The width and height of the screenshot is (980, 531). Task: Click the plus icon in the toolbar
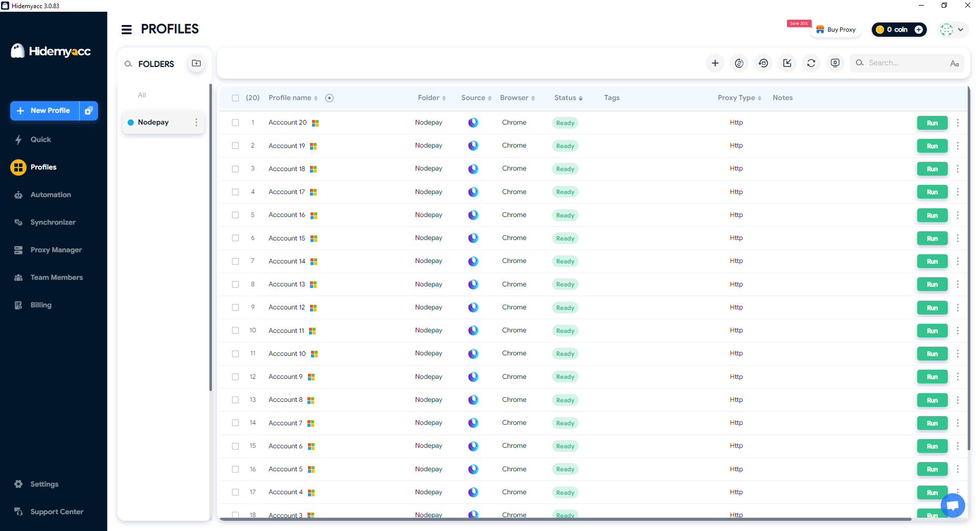[715, 63]
